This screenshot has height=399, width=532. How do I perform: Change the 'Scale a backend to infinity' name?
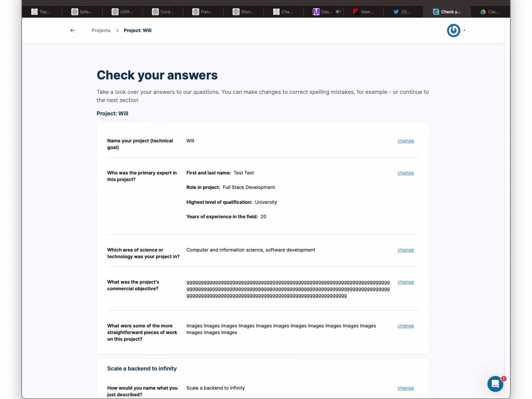(x=406, y=388)
